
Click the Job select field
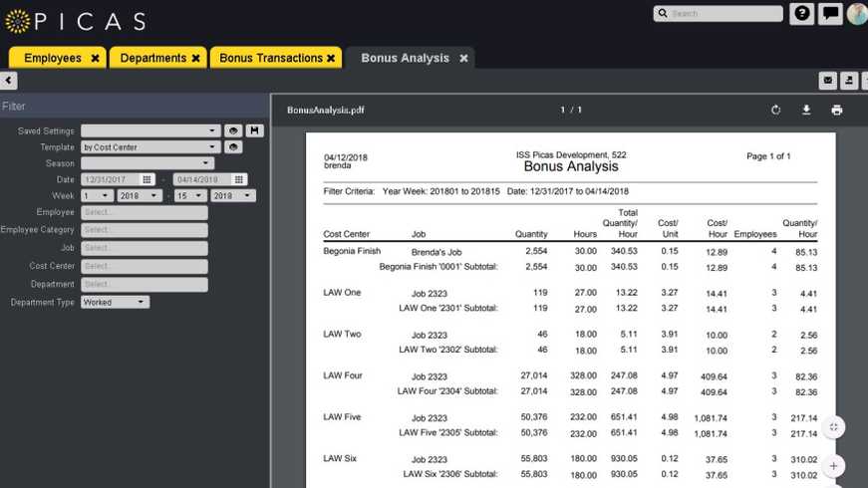point(145,248)
